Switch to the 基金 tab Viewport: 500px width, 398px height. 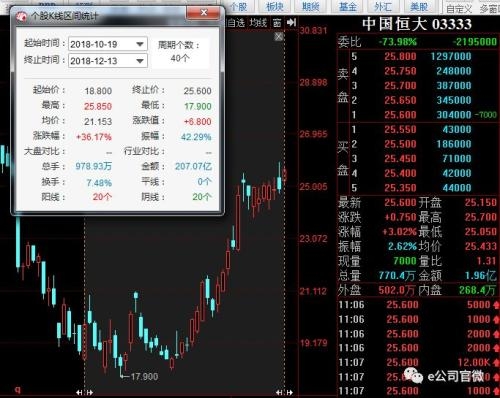(347, 7)
